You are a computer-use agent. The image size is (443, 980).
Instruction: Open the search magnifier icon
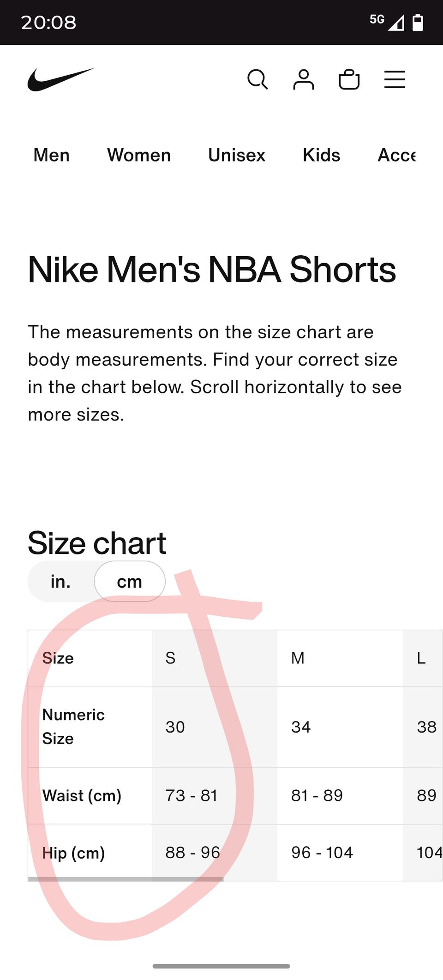[257, 79]
